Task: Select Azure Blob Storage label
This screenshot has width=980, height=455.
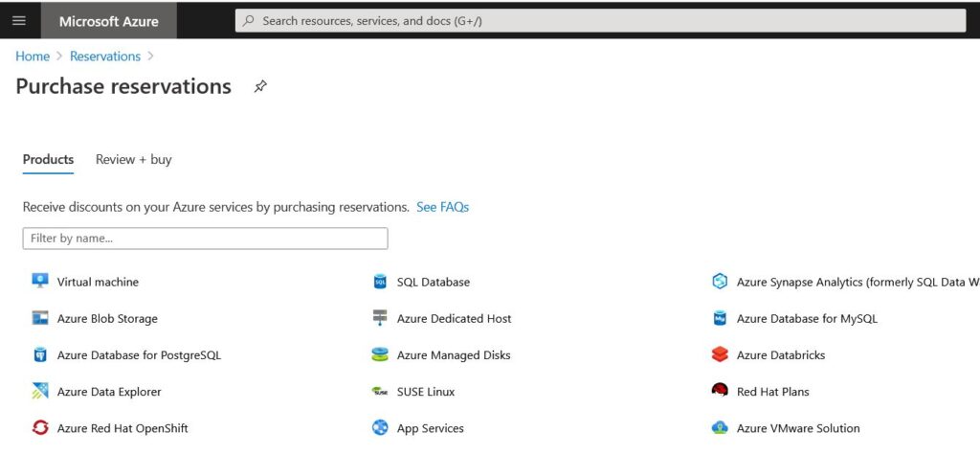Action: pos(107,319)
